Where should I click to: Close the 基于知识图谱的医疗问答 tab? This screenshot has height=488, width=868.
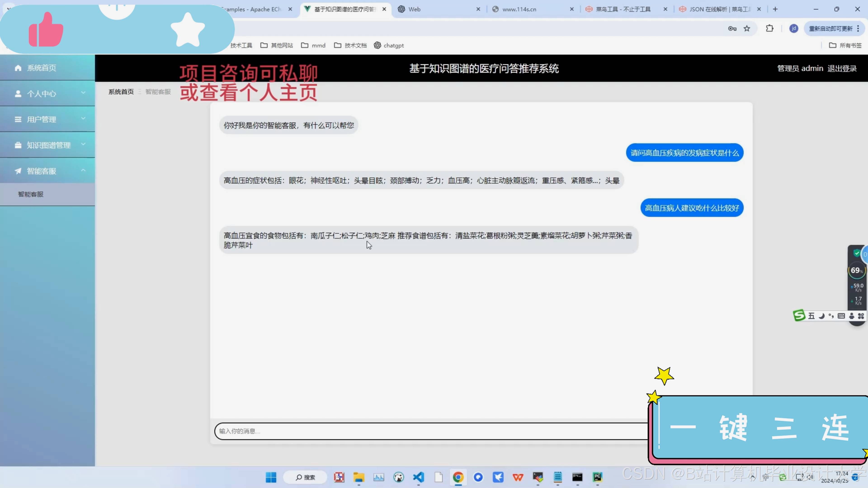384,9
